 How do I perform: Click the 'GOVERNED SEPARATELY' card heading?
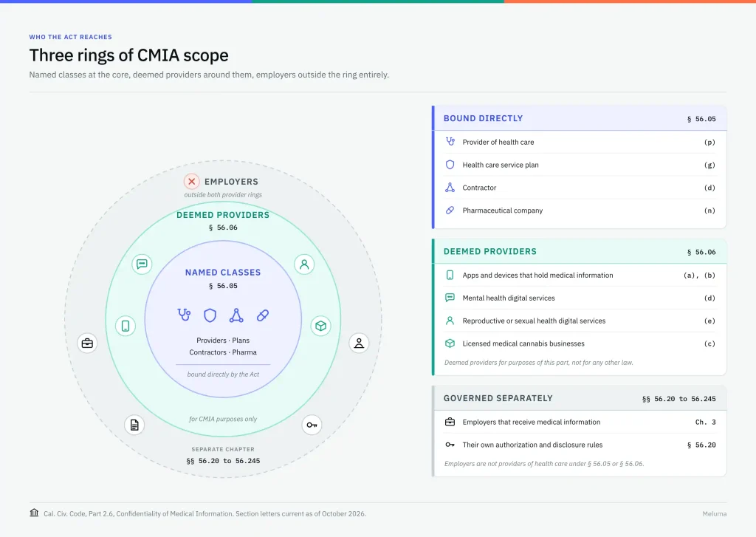498,398
